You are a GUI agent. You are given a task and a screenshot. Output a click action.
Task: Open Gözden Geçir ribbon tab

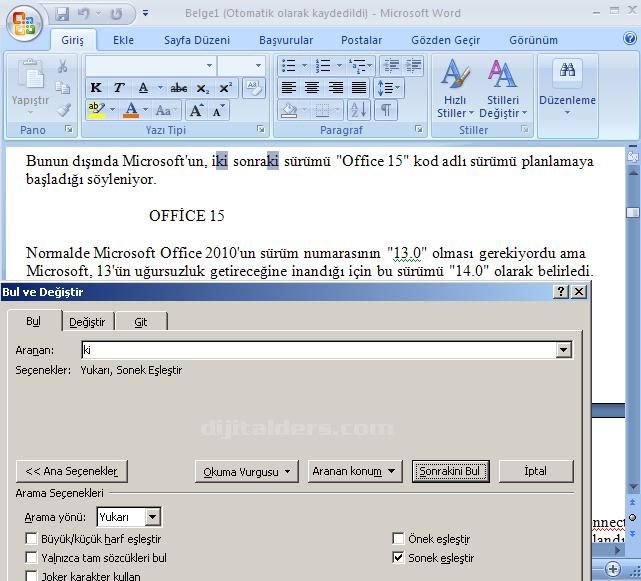tap(446, 40)
